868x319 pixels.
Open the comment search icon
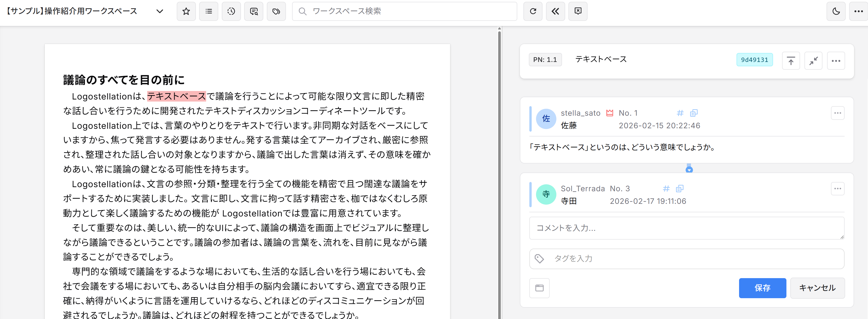click(254, 11)
